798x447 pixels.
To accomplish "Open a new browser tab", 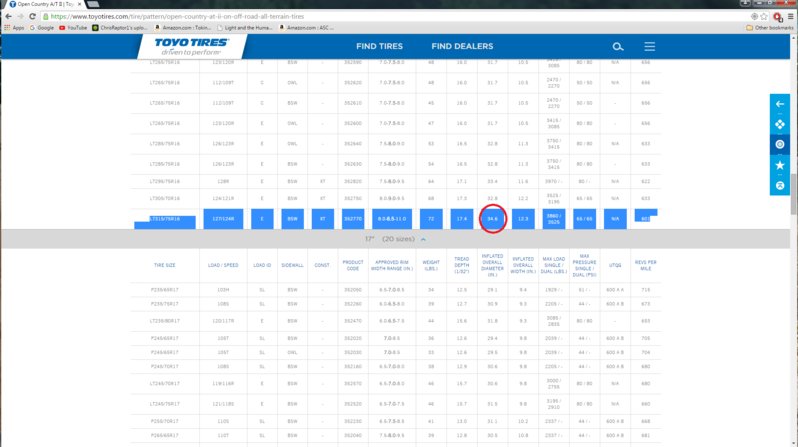I will tap(93, 4).
